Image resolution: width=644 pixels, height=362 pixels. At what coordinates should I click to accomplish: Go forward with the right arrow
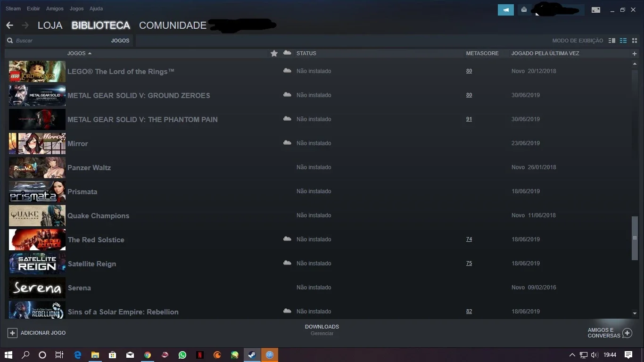pyautogui.click(x=25, y=25)
